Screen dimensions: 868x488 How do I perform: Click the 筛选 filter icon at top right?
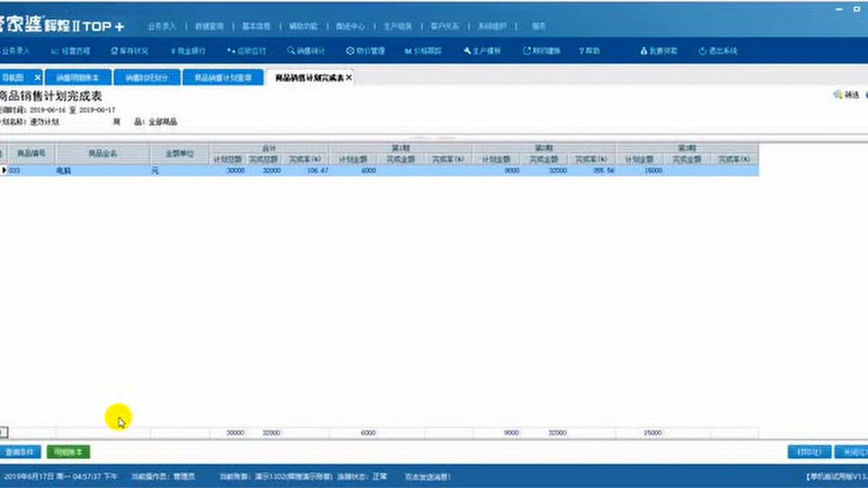click(846, 95)
